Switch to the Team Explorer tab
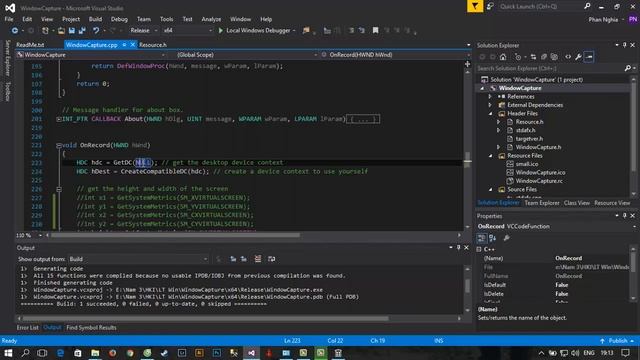Image resolution: width=640 pixels, height=360 pixels. click(x=542, y=203)
